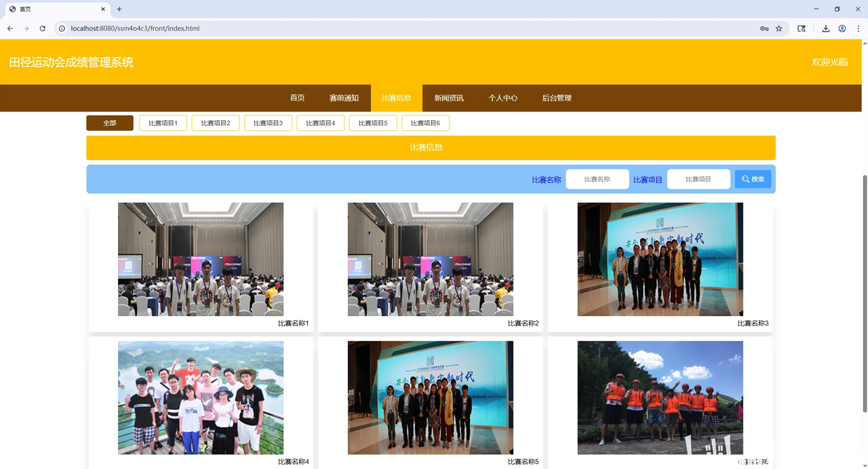Select the 全部 category filter
This screenshot has height=469, width=868.
(x=110, y=123)
